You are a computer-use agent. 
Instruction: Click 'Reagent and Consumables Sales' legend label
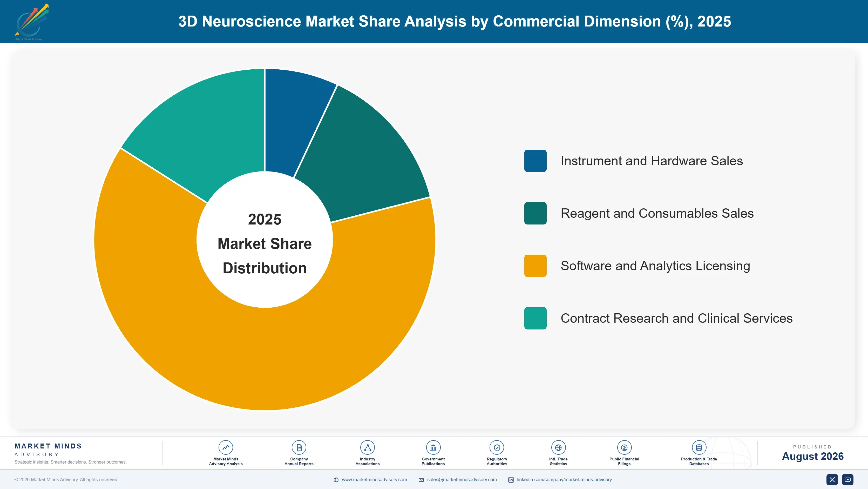pos(657,213)
